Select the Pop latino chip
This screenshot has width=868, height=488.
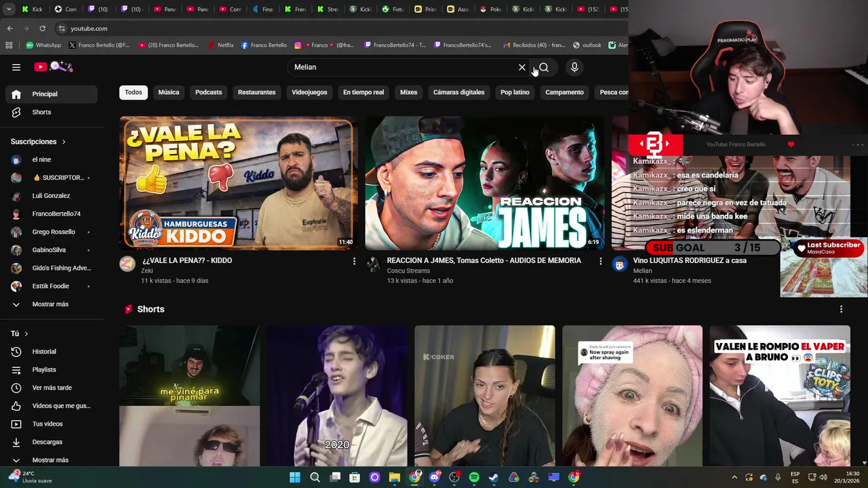pos(515,92)
